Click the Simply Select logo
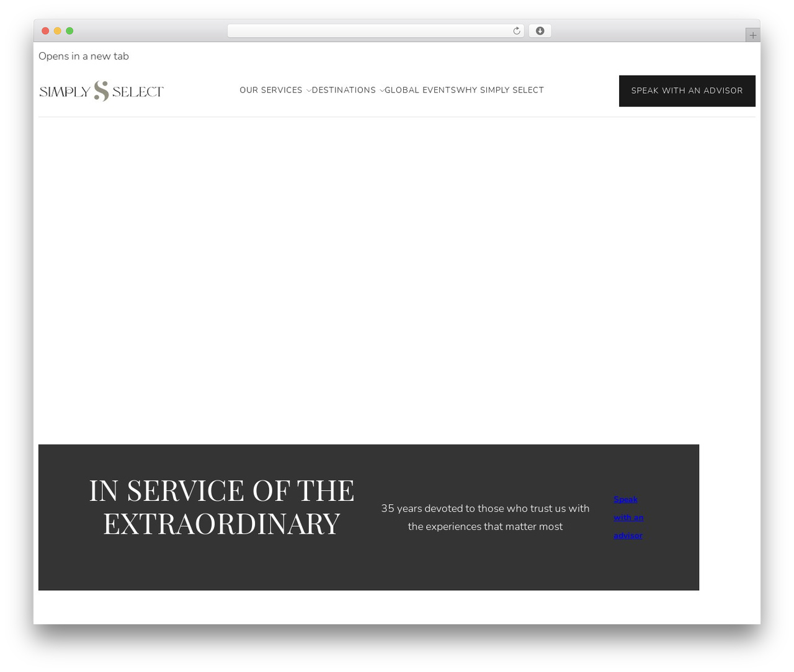Viewport: 794px width, 672px height. tap(101, 91)
